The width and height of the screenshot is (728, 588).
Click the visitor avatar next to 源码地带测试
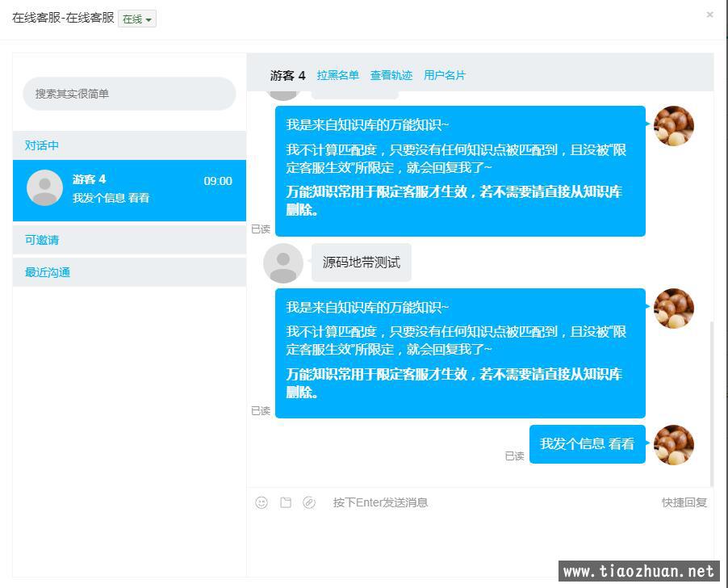click(x=283, y=262)
